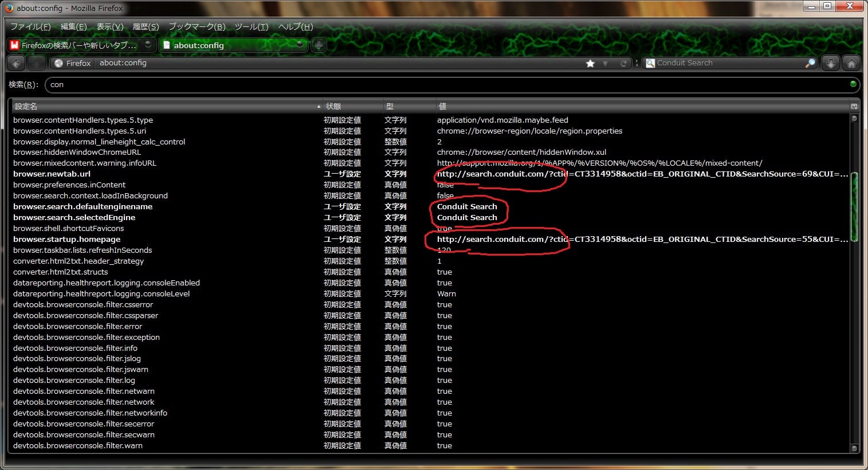The height and width of the screenshot is (470, 868).
Task: Select browser.taskbar.lists.refreshInSeconds row
Action: [x=431, y=250]
